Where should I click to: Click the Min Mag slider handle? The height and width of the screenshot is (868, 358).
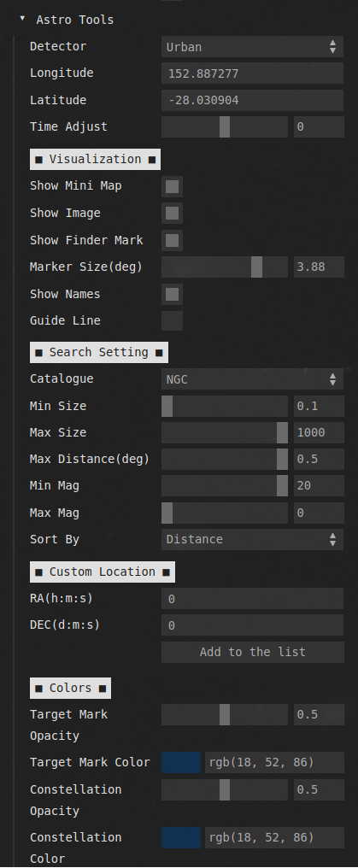point(282,485)
